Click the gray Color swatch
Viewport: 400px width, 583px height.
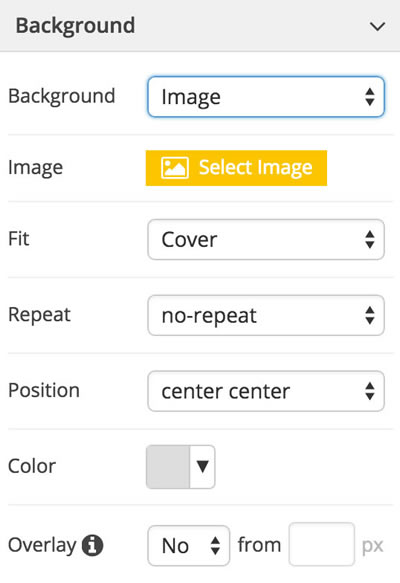(168, 467)
